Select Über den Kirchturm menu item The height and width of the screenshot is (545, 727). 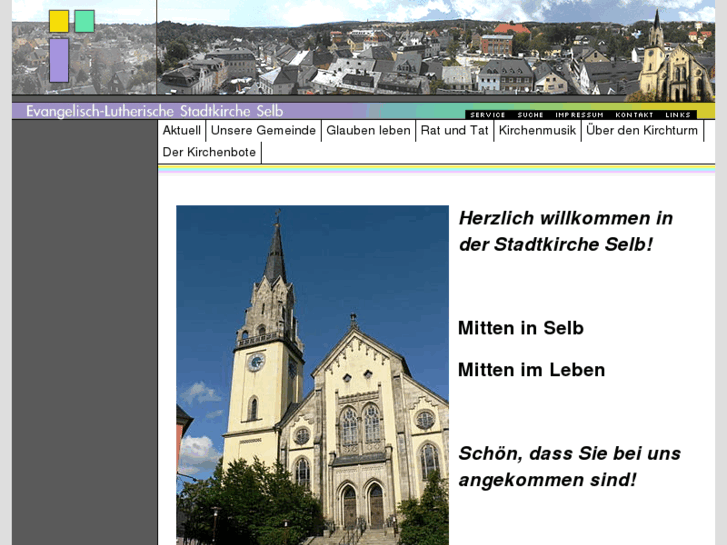point(642,130)
